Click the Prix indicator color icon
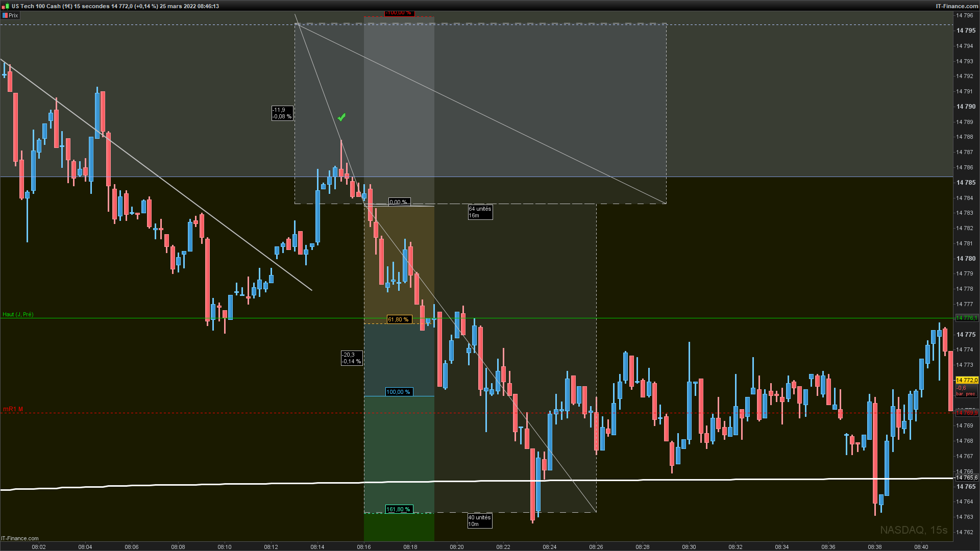The image size is (980, 551). point(5,15)
